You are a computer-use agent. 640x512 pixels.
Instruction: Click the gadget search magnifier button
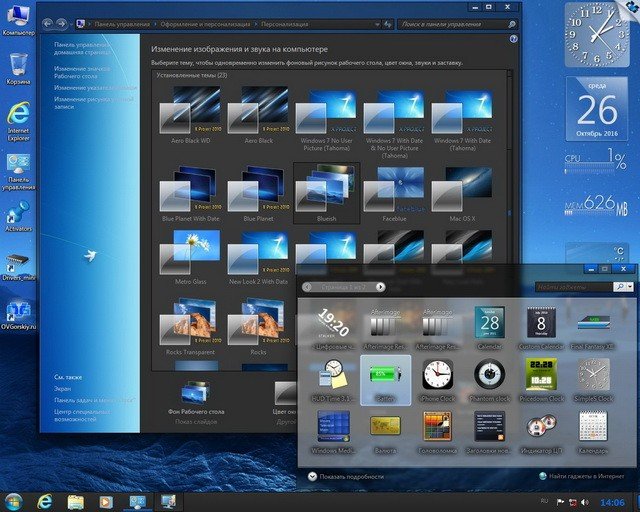point(620,287)
